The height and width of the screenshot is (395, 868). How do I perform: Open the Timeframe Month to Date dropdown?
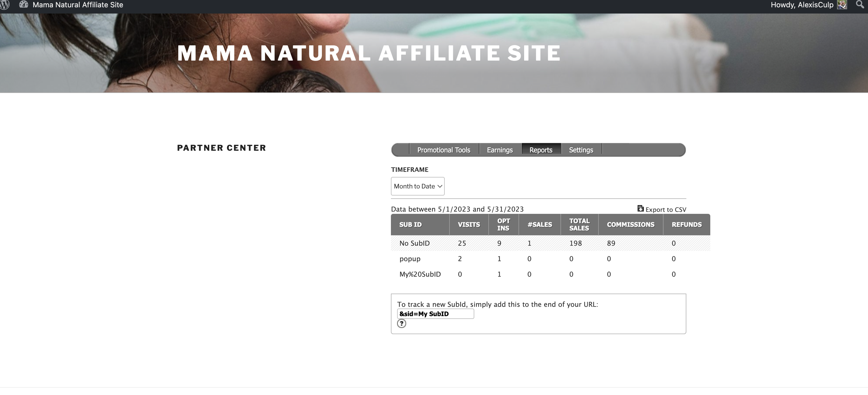point(417,186)
